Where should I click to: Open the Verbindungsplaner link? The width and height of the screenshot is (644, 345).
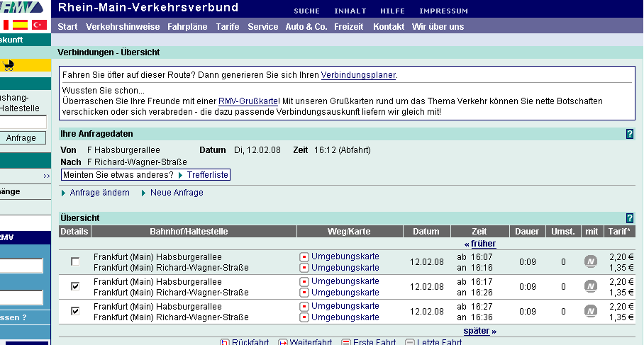click(358, 75)
